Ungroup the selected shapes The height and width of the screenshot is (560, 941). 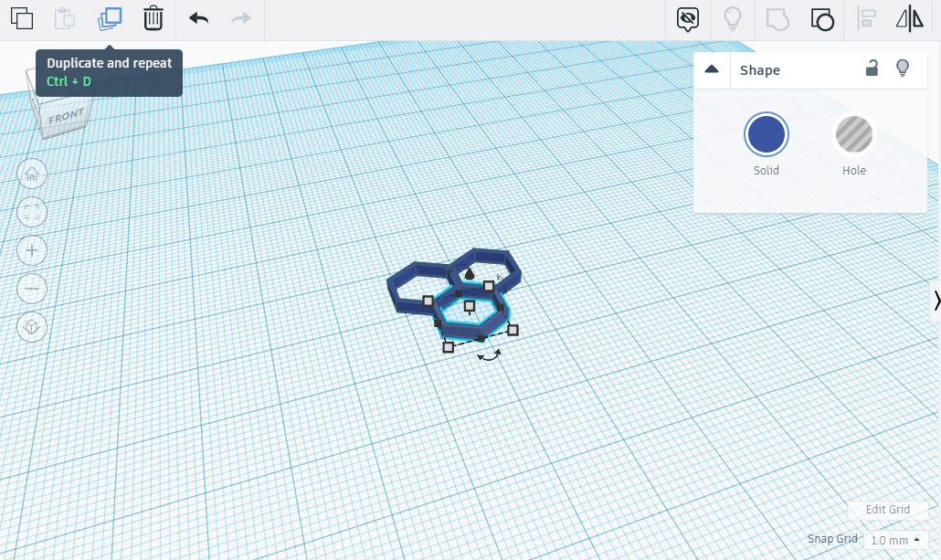pos(820,19)
